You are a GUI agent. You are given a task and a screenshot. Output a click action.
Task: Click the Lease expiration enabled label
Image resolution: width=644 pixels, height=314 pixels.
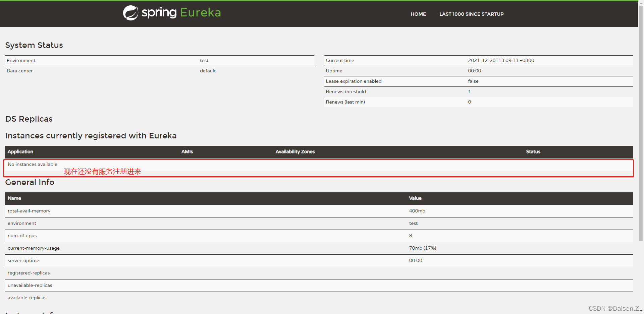[x=354, y=81]
